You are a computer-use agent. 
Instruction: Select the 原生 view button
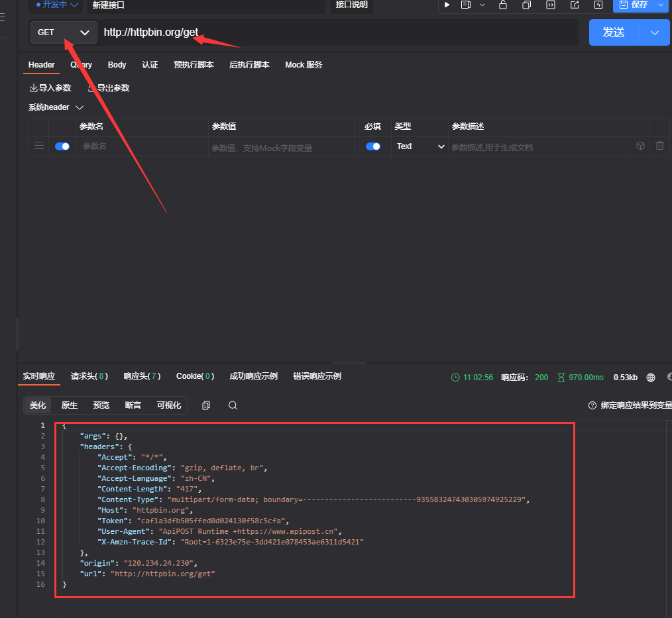point(70,405)
